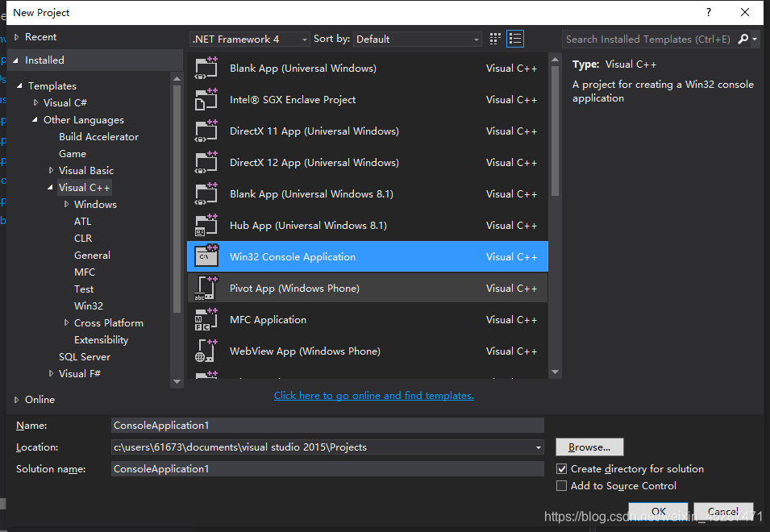The image size is (770, 532).
Task: Select CLR under Visual C++
Action: (83, 238)
